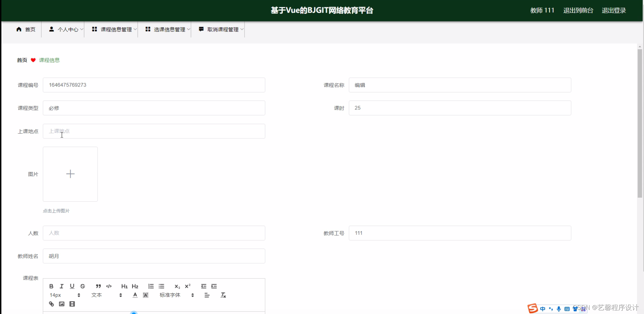This screenshot has width=644, height=314.
Task: Toggle bold formatting in the editor
Action: click(x=51, y=286)
